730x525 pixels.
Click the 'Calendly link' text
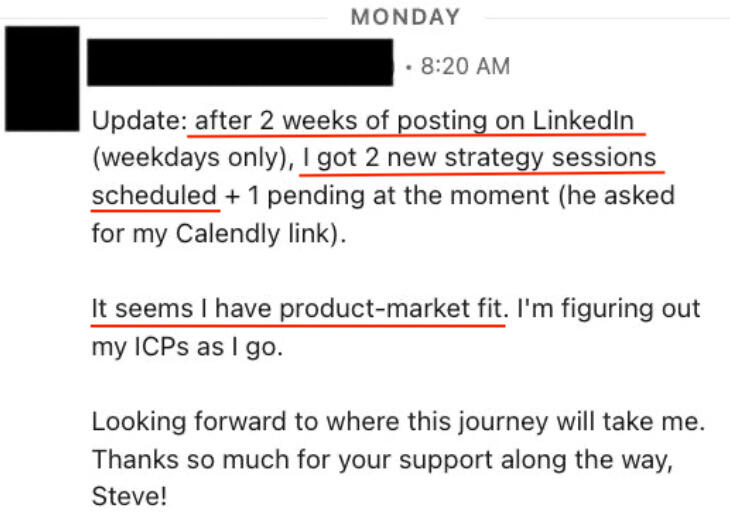click(x=253, y=233)
